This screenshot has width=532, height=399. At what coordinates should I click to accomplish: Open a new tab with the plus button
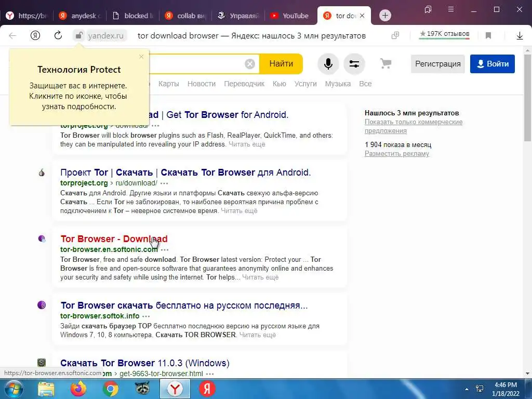(385, 16)
